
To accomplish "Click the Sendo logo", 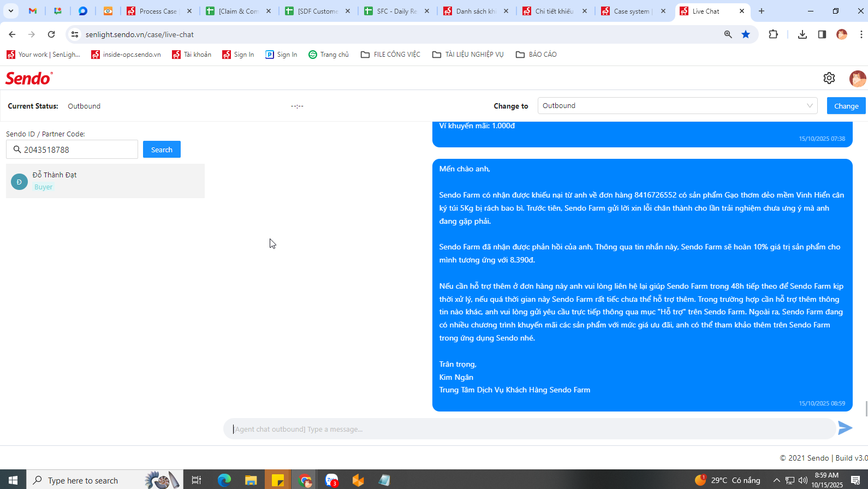I will 29,79.
